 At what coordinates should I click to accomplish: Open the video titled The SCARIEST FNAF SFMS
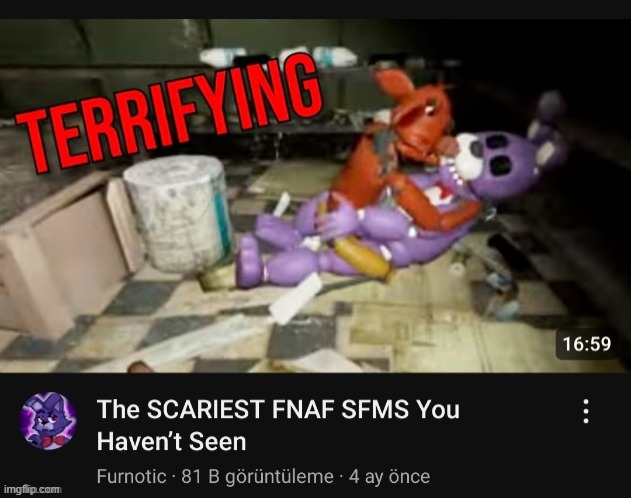pos(278,425)
